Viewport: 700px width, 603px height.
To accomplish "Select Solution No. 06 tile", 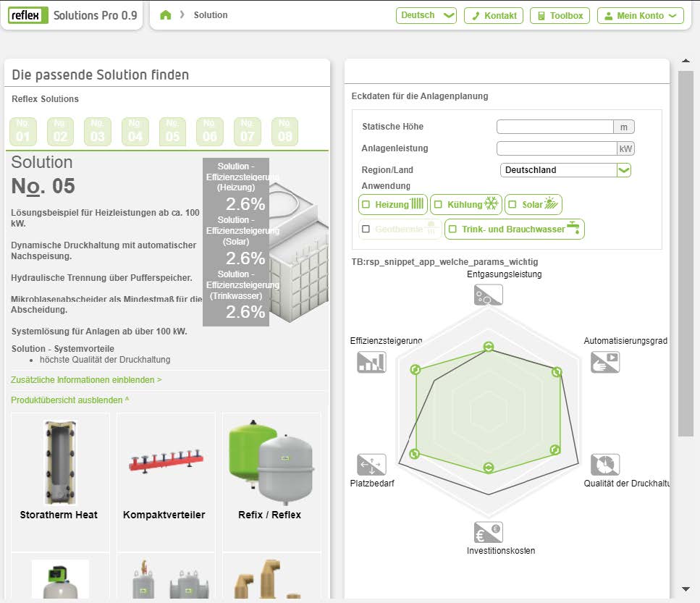I will point(209,131).
